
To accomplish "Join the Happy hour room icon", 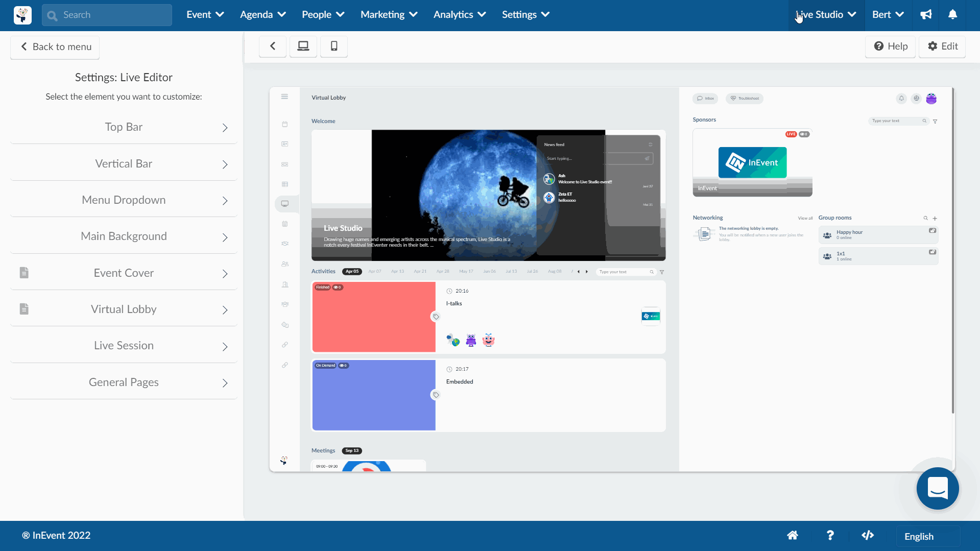I will 933,231.
